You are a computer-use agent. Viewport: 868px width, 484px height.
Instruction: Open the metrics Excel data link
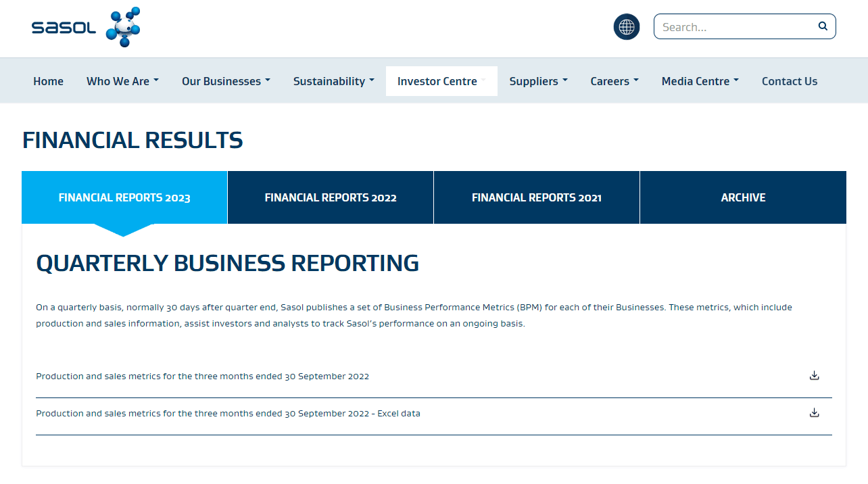click(x=228, y=414)
